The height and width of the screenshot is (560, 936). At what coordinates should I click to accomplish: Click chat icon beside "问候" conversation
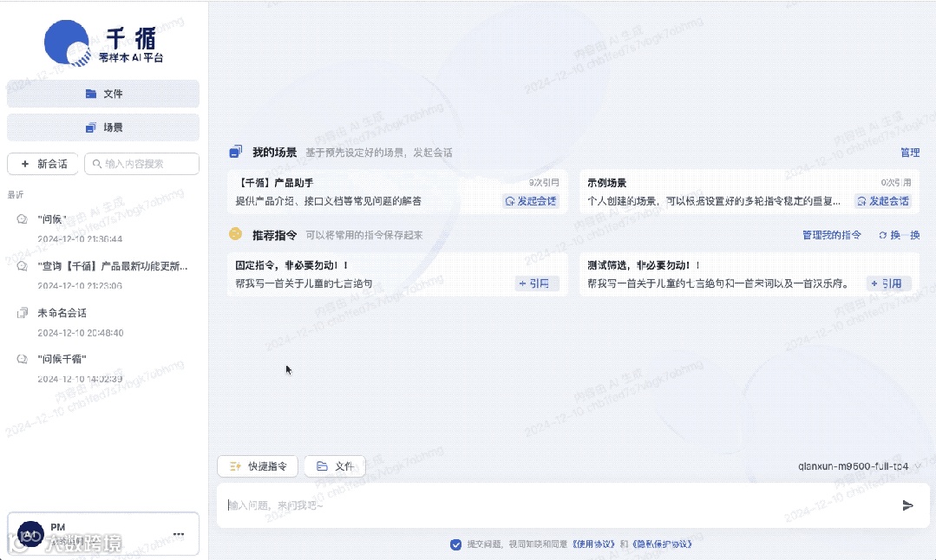22,218
